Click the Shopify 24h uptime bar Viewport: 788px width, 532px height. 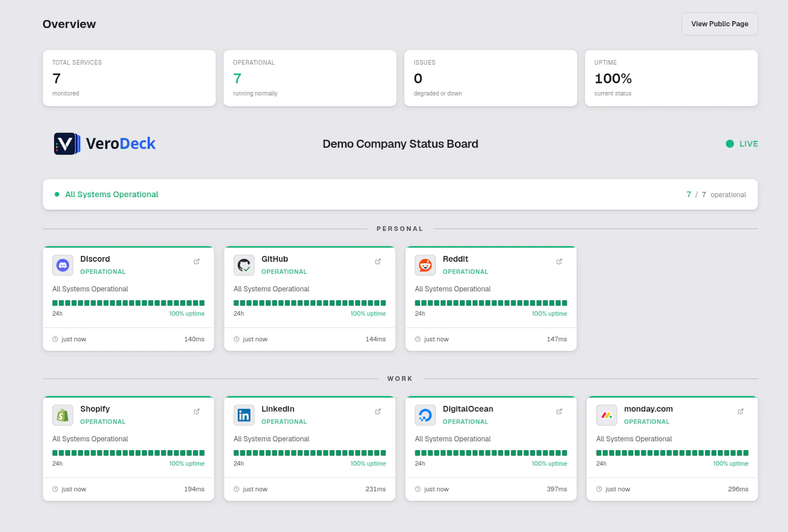pyautogui.click(x=129, y=453)
